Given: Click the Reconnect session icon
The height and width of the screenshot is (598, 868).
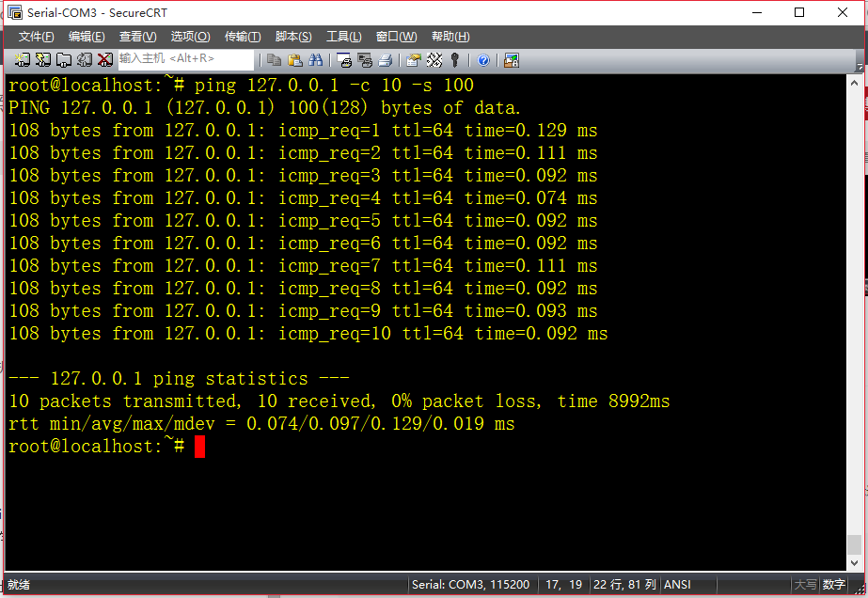Looking at the screenshot, I should [84, 60].
